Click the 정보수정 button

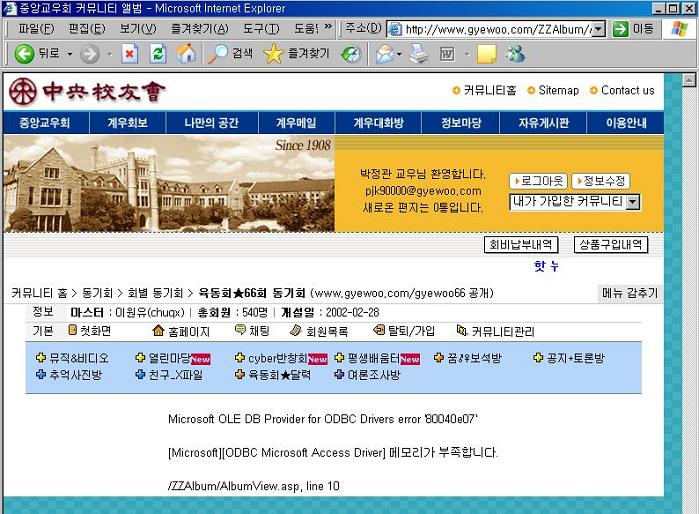pyautogui.click(x=600, y=181)
